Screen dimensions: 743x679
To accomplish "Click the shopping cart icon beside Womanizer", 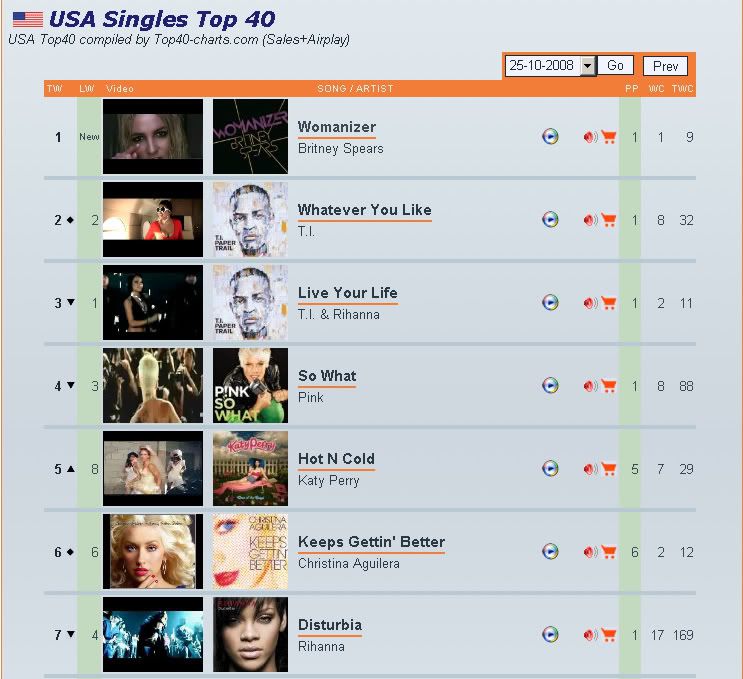I will (x=608, y=137).
